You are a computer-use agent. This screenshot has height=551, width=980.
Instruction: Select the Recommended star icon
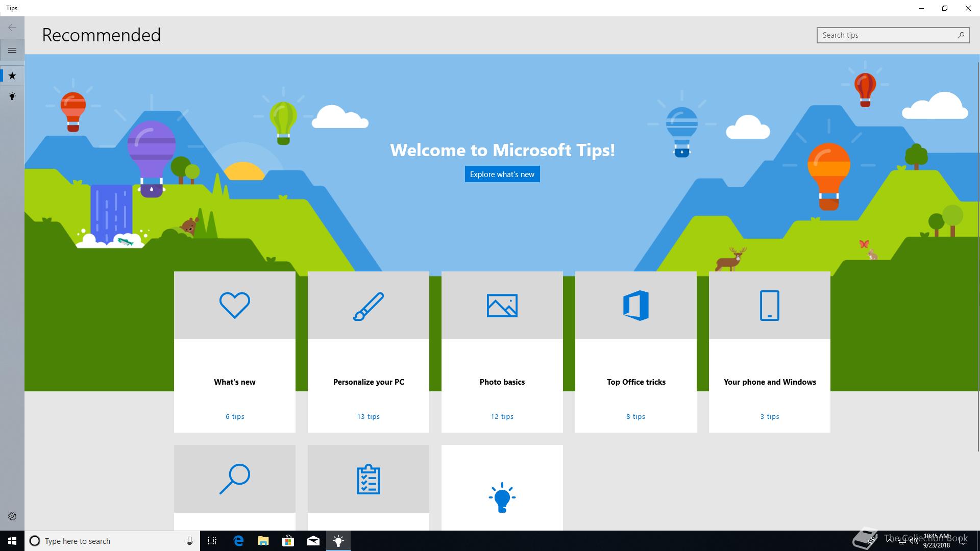coord(12,76)
